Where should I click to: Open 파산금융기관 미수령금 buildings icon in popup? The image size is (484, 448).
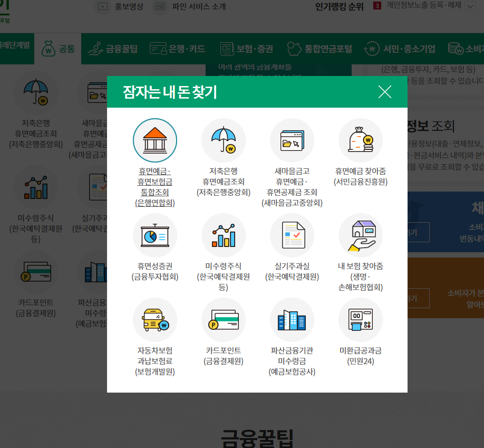point(292,320)
